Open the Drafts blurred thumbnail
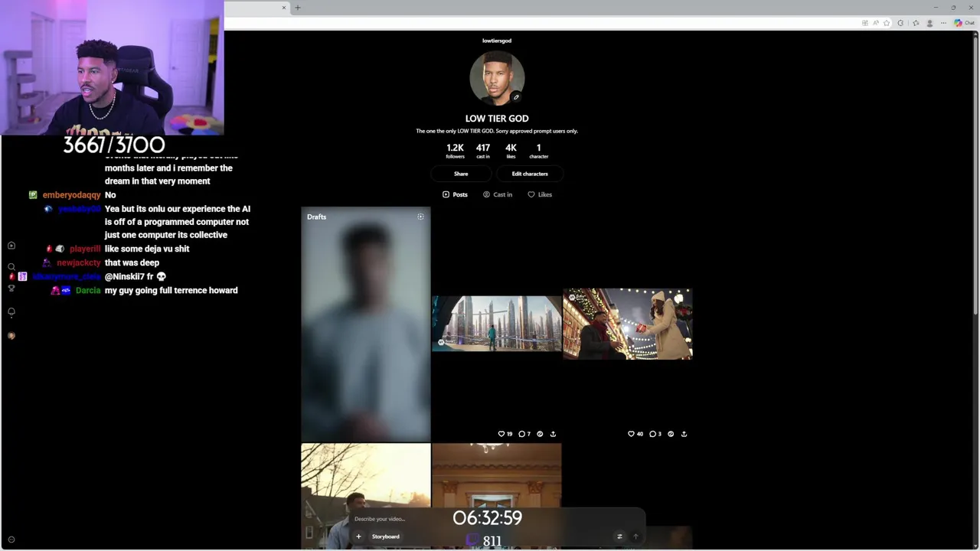980x551 pixels. pyautogui.click(x=366, y=324)
